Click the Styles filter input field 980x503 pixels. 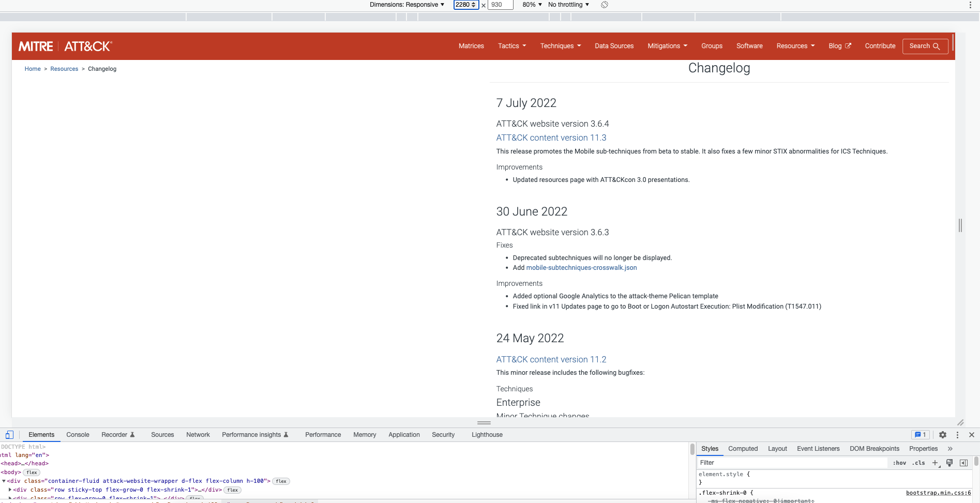pos(776,463)
